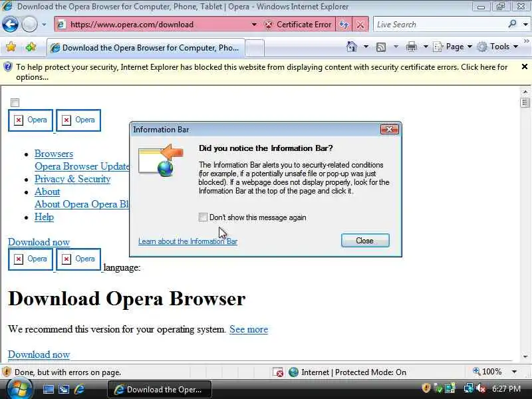Click the About Opera link
This screenshot has height=399, width=532.
(62, 204)
